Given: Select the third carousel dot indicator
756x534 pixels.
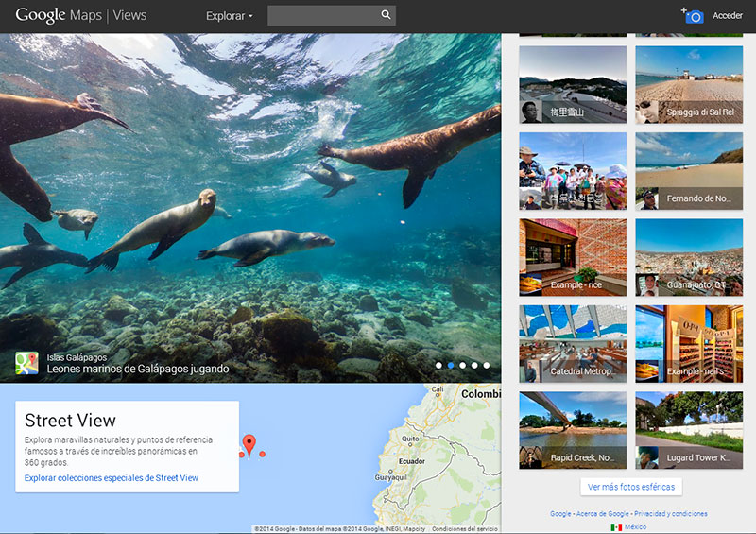Looking at the screenshot, I should (x=462, y=365).
